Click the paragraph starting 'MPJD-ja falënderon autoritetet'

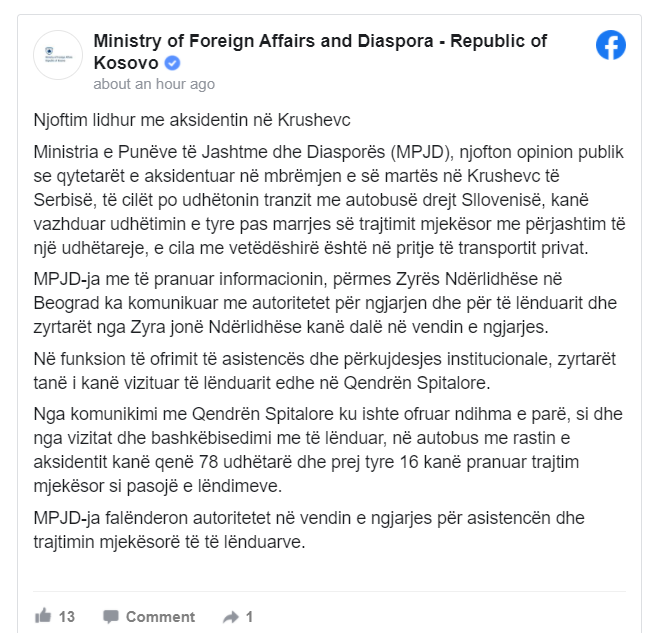click(309, 530)
